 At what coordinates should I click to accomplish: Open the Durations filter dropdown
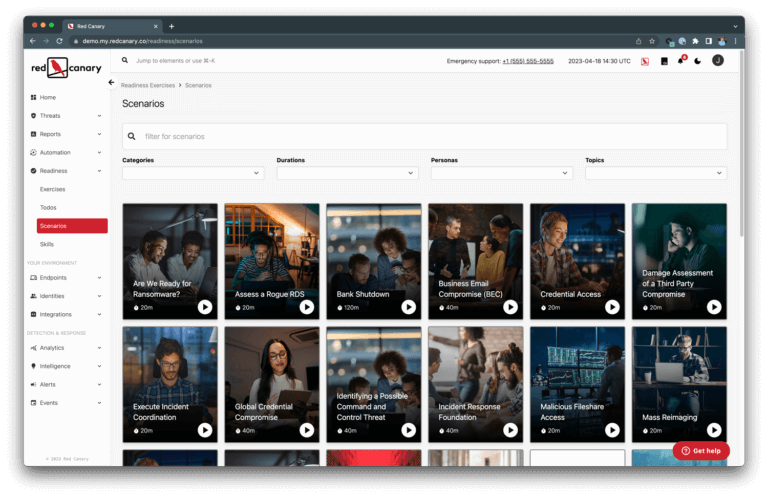click(x=347, y=173)
